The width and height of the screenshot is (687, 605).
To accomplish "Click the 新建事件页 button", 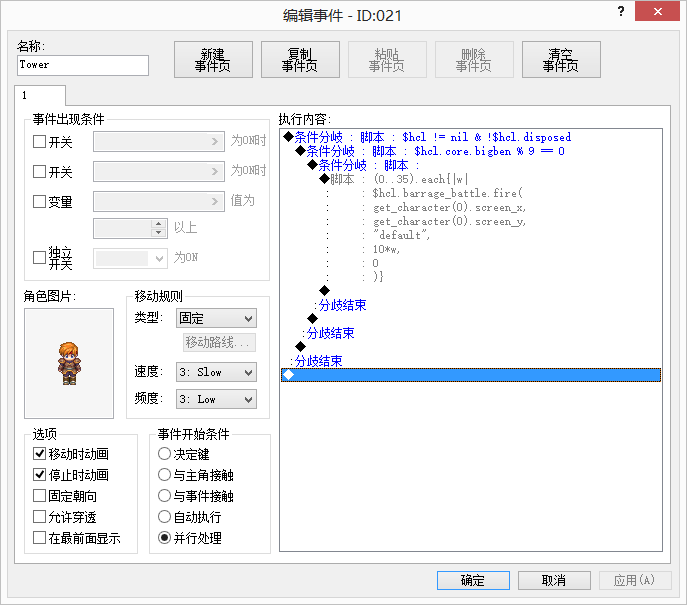I will point(213,60).
